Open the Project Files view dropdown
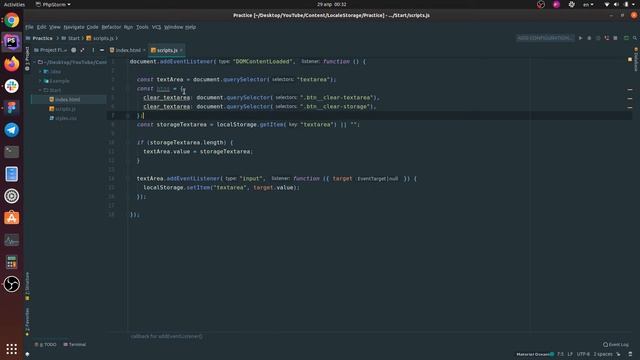 (51, 50)
